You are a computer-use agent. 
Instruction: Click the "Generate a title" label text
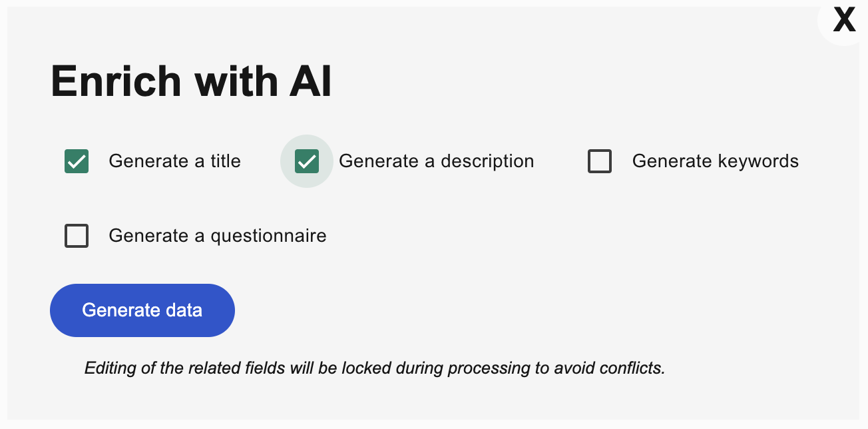tap(175, 161)
